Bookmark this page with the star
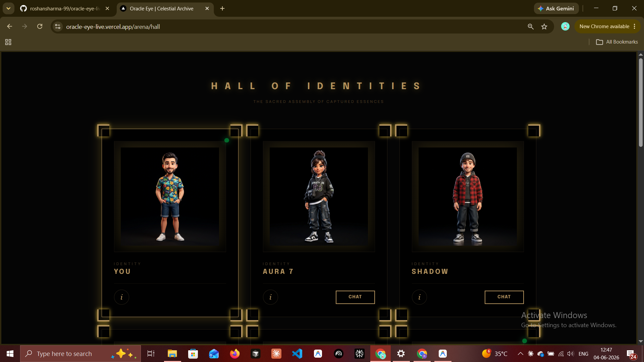The image size is (644, 362). [544, 26]
